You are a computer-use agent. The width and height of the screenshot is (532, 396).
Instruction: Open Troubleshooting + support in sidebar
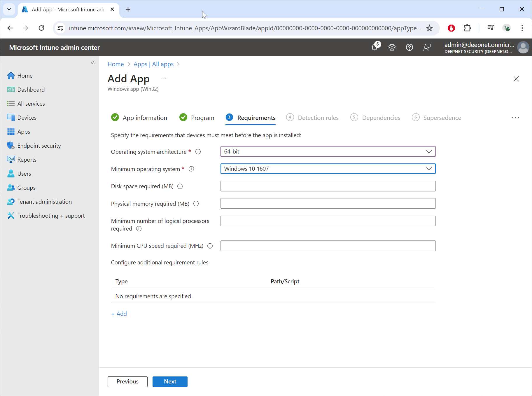[x=51, y=216]
